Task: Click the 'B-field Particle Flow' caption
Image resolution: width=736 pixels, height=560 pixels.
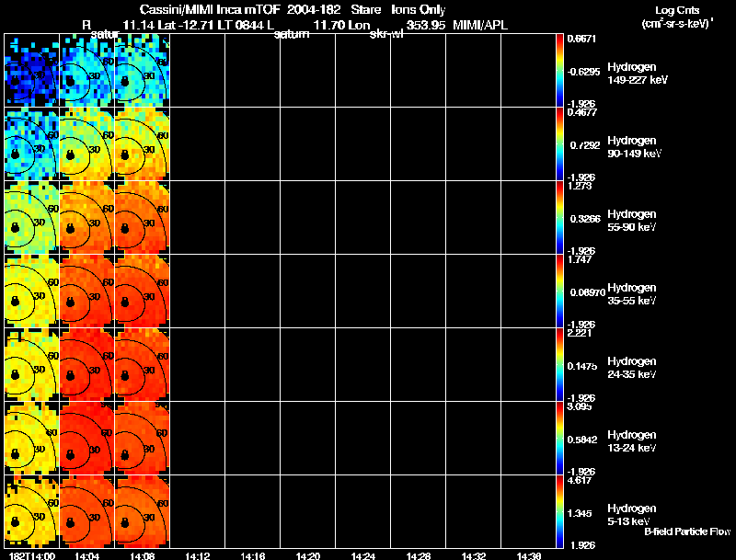Action: 687,531
